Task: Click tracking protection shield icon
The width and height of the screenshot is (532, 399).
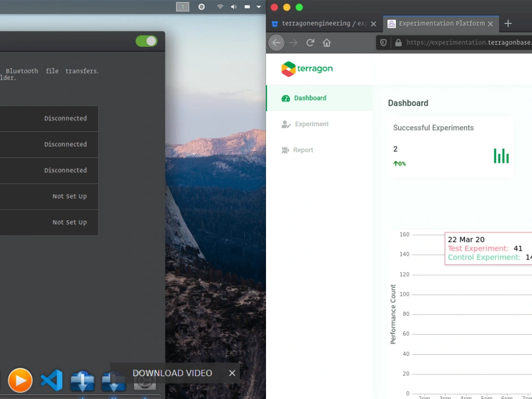Action: [384, 43]
